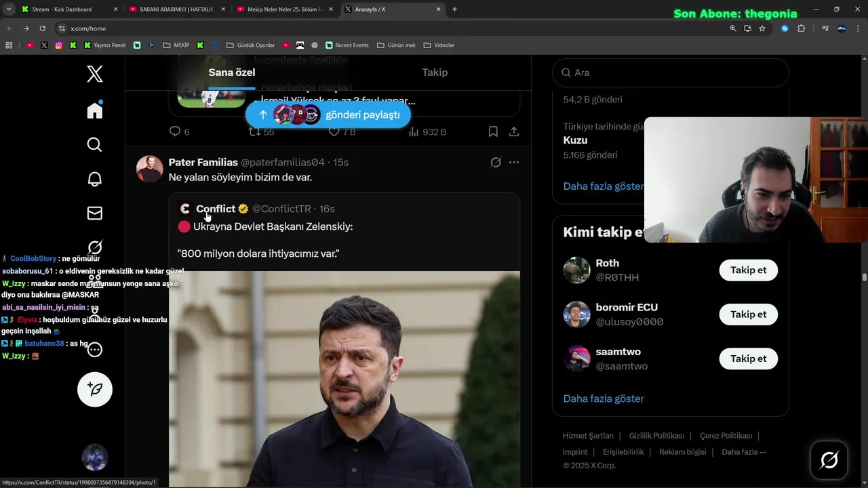Open the Chrome apps grid bookmark

[x=9, y=45]
